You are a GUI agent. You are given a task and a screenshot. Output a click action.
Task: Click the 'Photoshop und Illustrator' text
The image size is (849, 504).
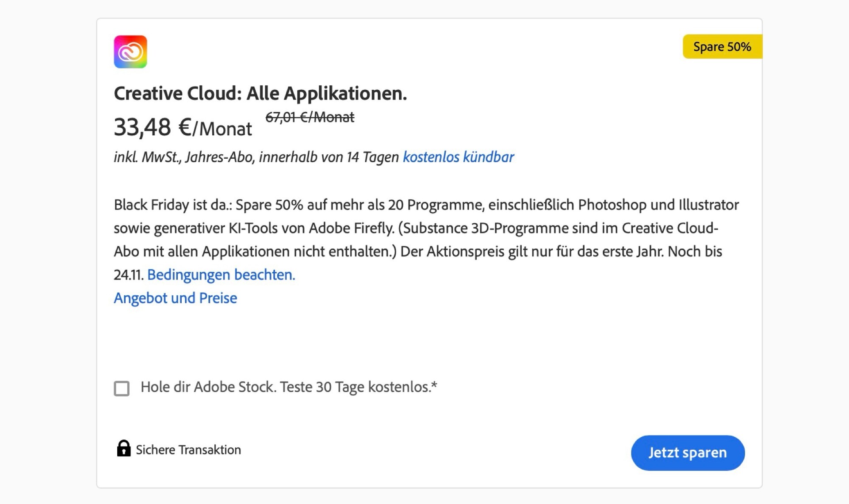658,205
